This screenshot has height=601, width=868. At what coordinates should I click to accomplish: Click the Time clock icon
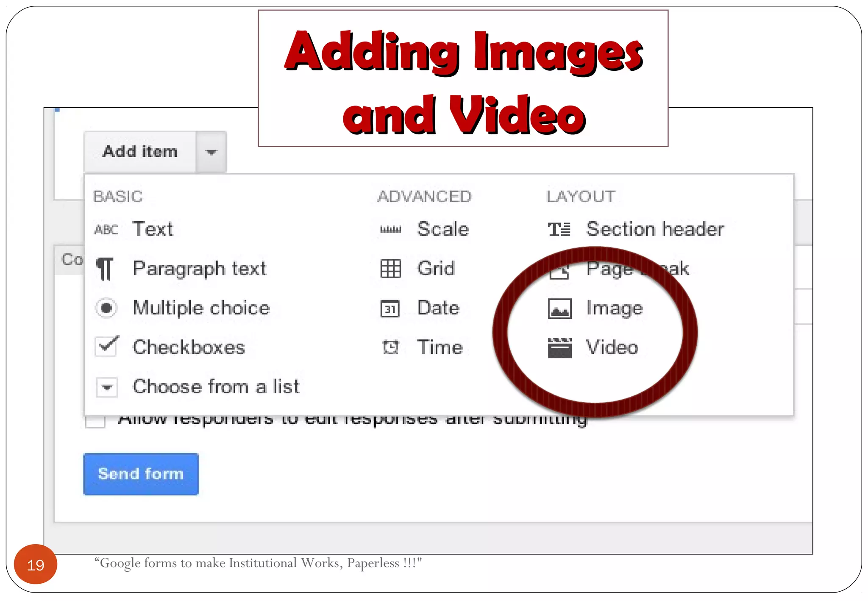click(x=390, y=347)
